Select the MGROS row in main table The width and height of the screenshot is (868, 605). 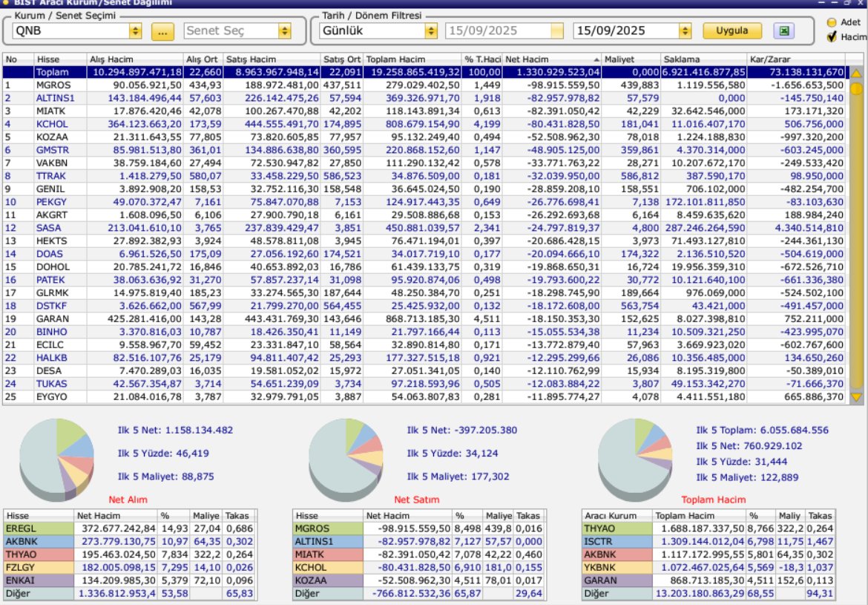[424, 85]
